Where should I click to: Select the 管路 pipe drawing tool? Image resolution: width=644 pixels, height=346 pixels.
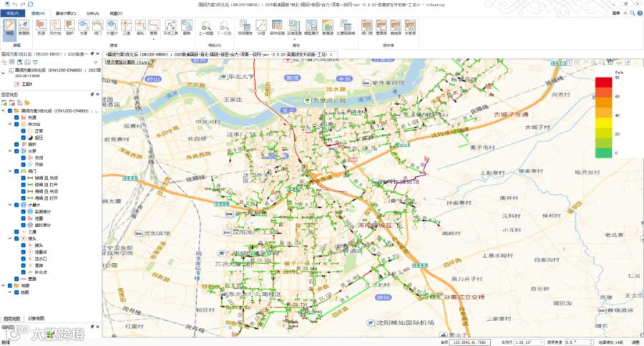[154, 27]
